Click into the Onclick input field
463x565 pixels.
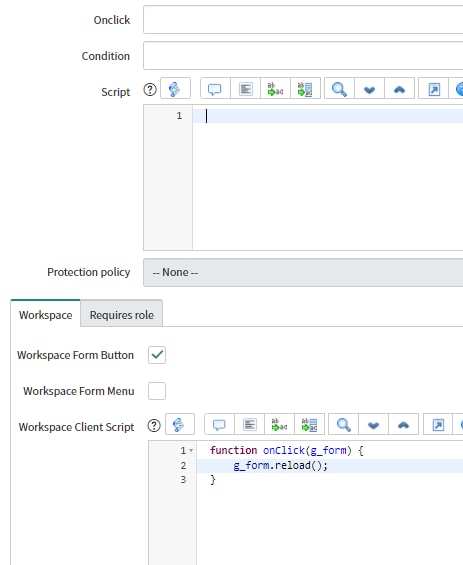tap(303, 20)
